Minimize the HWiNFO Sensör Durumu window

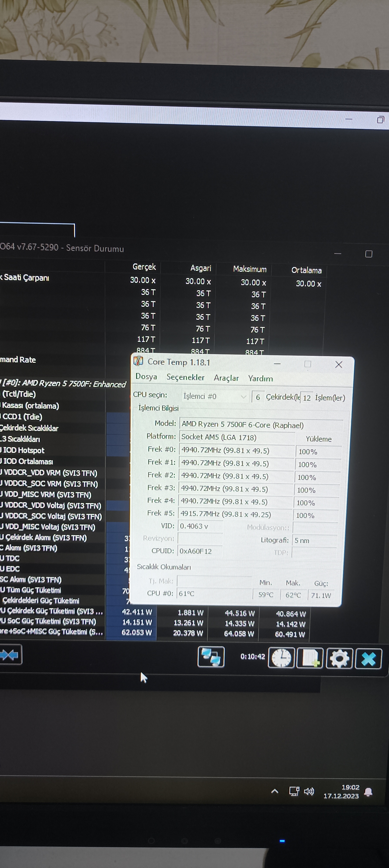(x=338, y=254)
